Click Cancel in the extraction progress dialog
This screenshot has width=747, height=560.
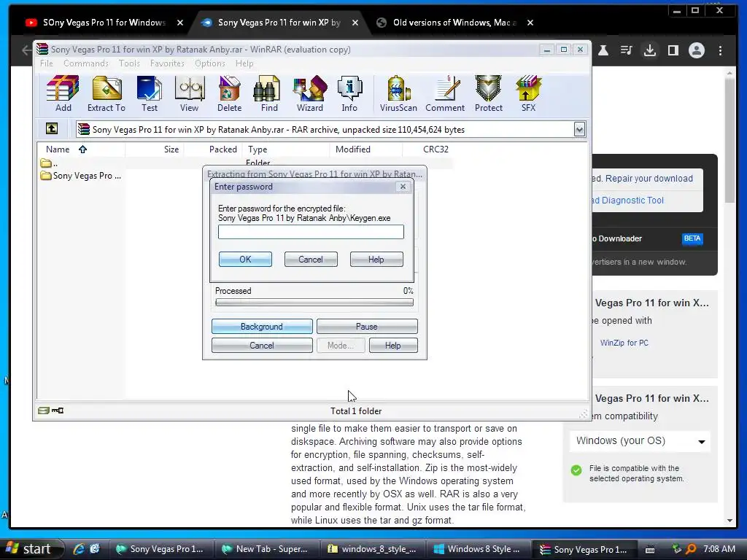tap(262, 345)
